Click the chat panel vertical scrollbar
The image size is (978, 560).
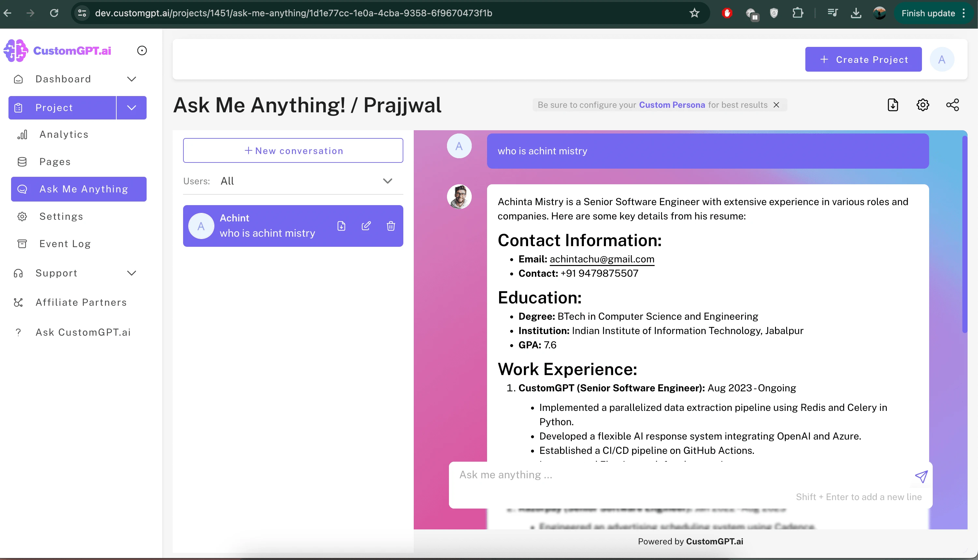pos(965,235)
